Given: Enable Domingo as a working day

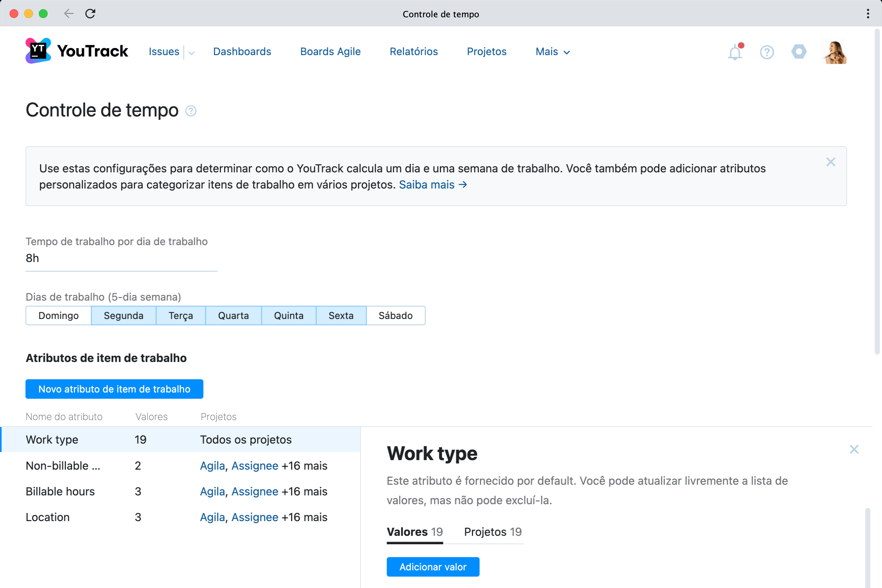Looking at the screenshot, I should click(58, 315).
